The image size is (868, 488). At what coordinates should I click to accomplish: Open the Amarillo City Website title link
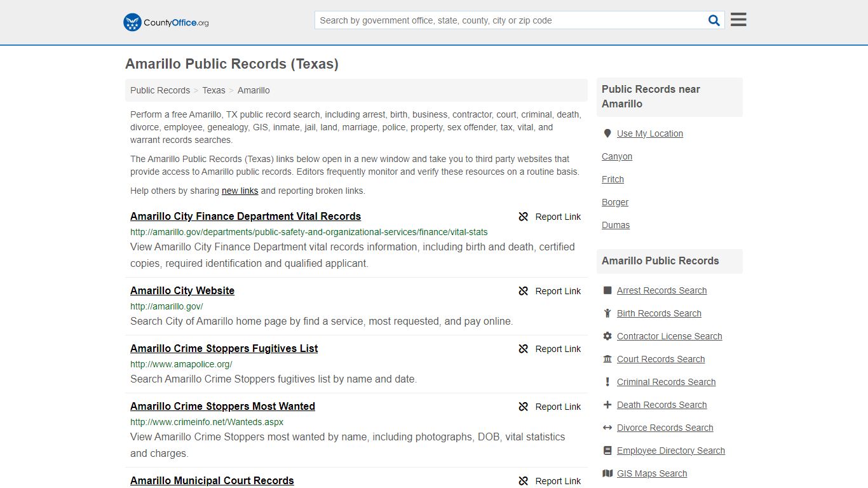click(x=182, y=290)
